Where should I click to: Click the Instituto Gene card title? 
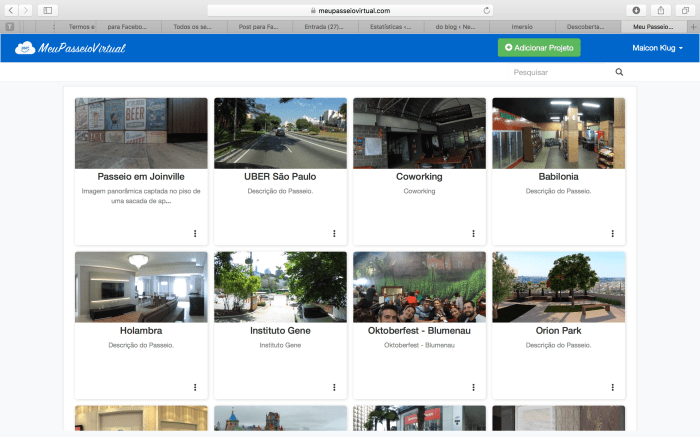(280, 330)
